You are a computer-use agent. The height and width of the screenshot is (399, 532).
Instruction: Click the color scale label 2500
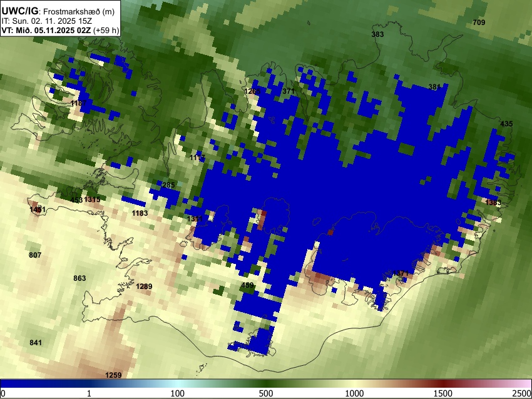[x=523, y=393]
